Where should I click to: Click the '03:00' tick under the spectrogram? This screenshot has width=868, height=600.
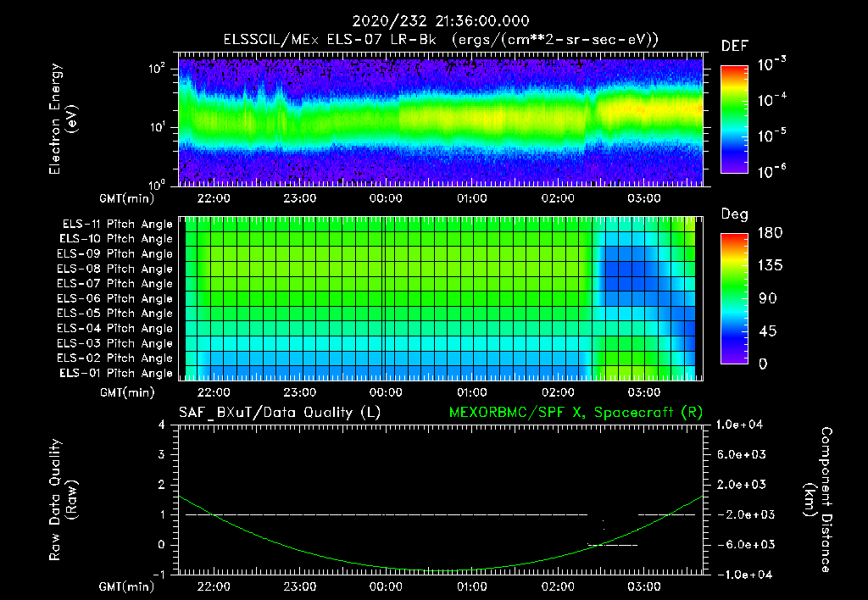[644, 198]
